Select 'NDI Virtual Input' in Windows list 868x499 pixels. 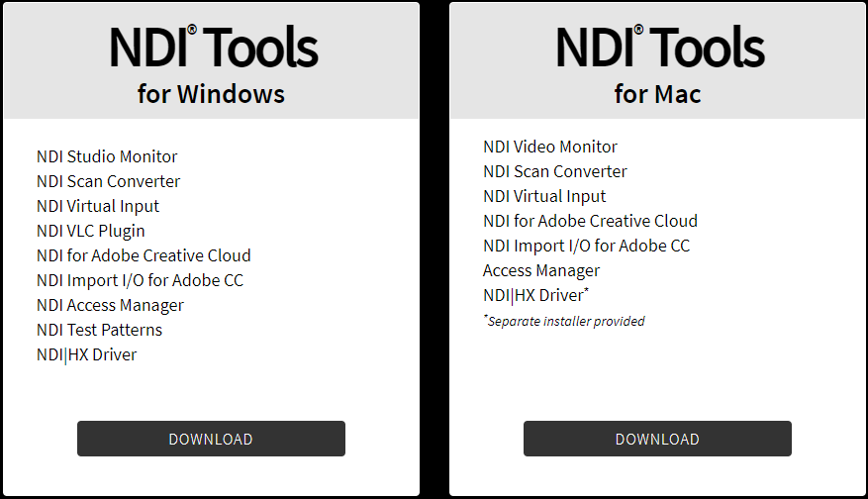tap(98, 207)
